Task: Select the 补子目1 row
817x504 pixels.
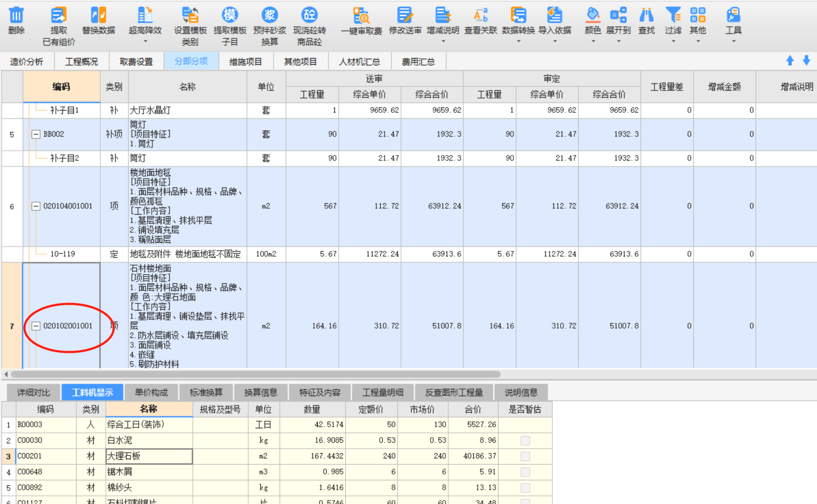Action: pos(408,110)
